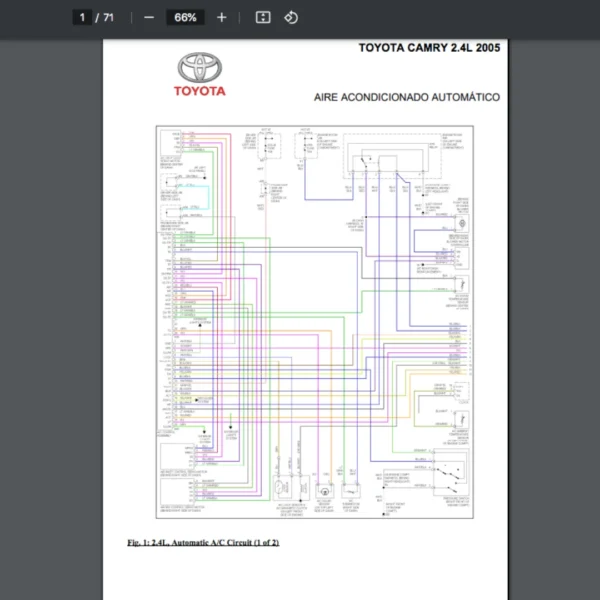Rotate the document counterclockwise
Image resolution: width=600 pixels, height=600 pixels.
(x=291, y=18)
